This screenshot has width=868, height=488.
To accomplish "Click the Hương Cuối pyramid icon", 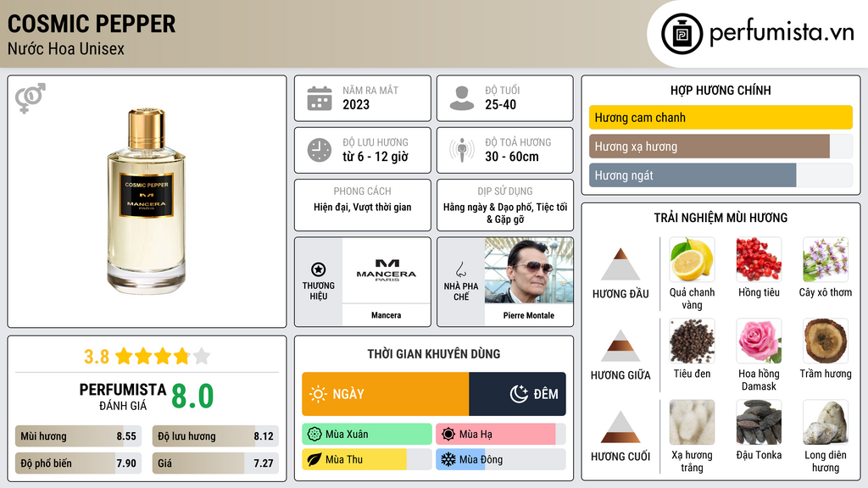I will pos(620,427).
